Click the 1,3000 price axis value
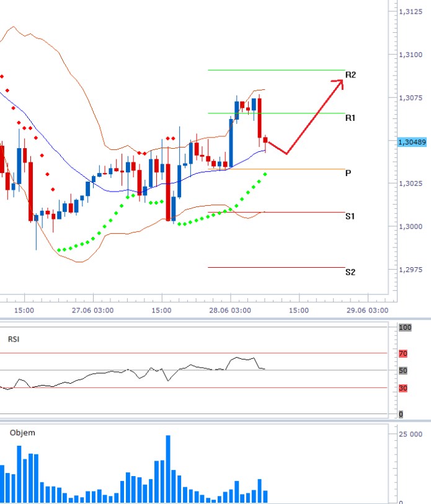The height and width of the screenshot is (504, 431). [411, 227]
